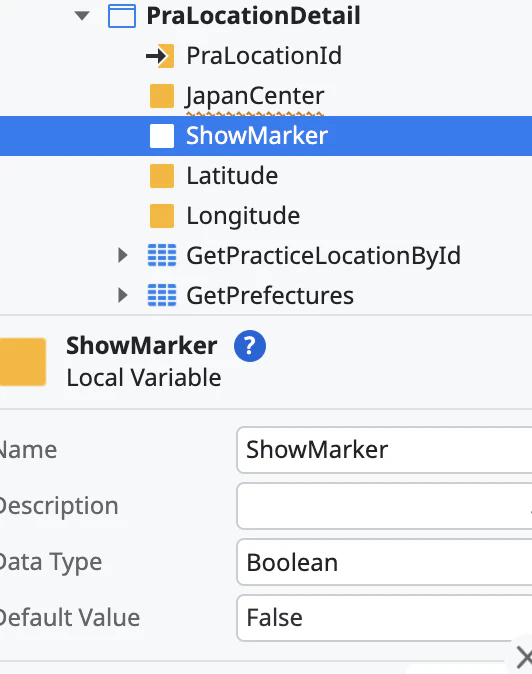The image size is (532, 674).
Task: Click the Longitude variable icon
Action: (x=162, y=216)
